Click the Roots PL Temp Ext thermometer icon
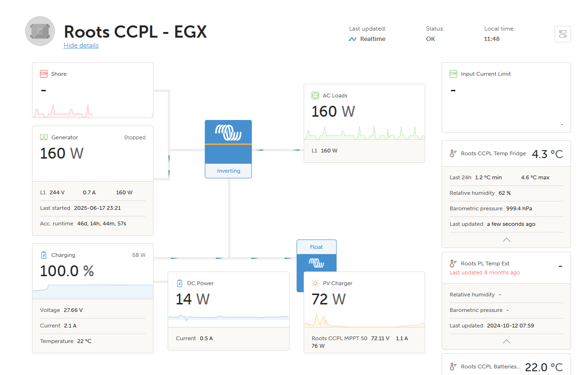Viewport: 588px width, 375px height. pyautogui.click(x=453, y=263)
